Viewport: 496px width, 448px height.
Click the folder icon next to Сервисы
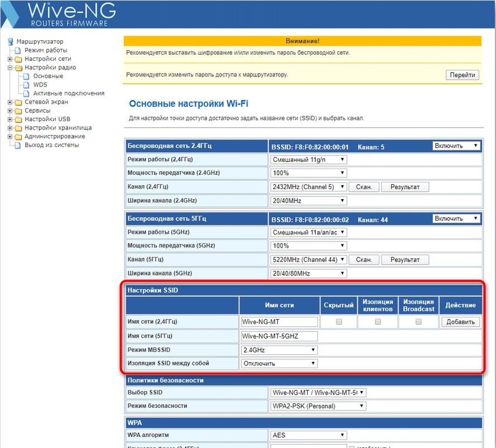pos(18,111)
